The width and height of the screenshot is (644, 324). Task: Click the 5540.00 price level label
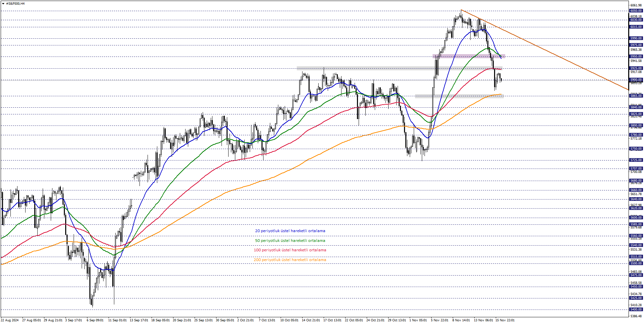[x=636, y=245]
